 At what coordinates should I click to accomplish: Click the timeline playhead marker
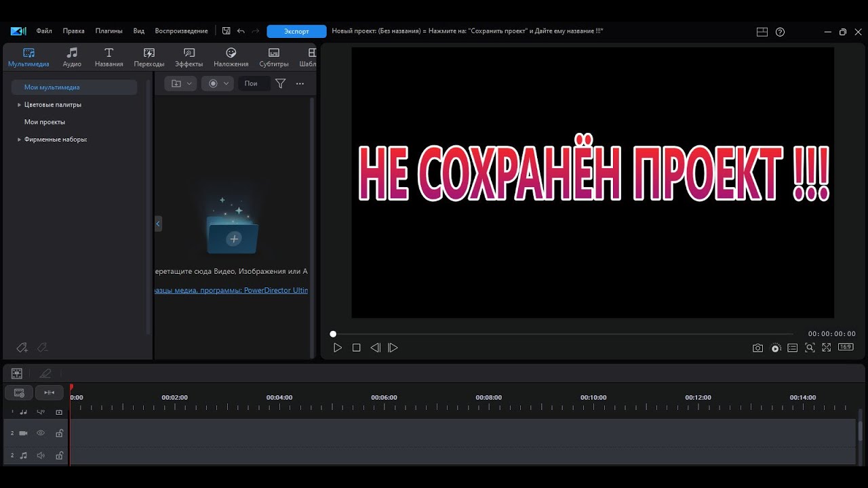(x=71, y=388)
